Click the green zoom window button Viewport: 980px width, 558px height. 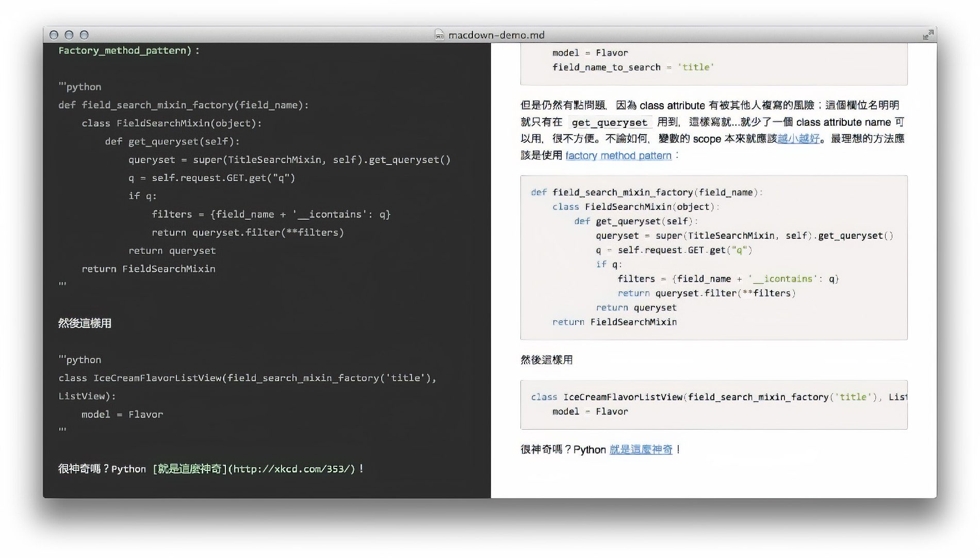pos(84,35)
